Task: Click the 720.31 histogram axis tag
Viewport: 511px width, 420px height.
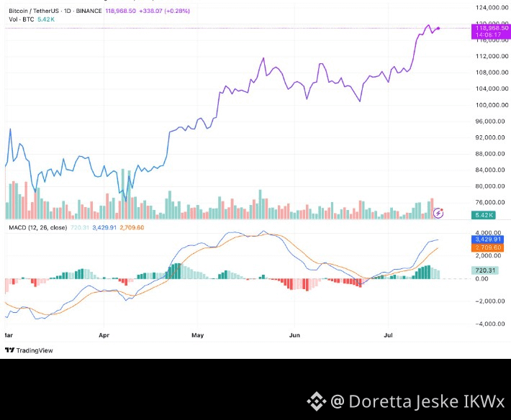Action: pyautogui.click(x=484, y=270)
